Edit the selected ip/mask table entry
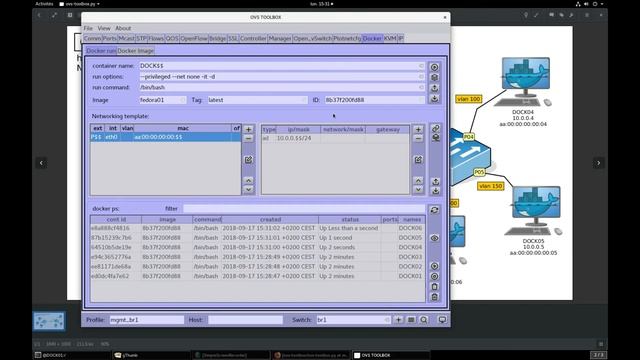 (418, 160)
